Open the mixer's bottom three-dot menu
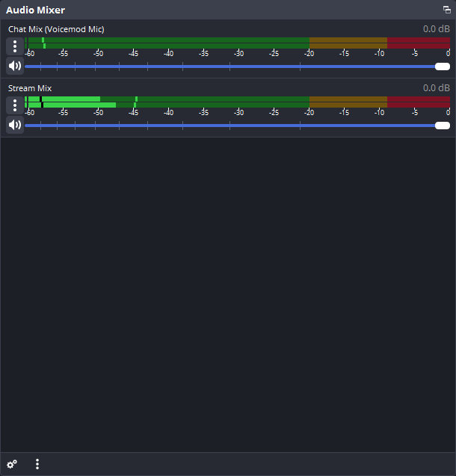The height and width of the screenshot is (476, 456). click(x=37, y=464)
